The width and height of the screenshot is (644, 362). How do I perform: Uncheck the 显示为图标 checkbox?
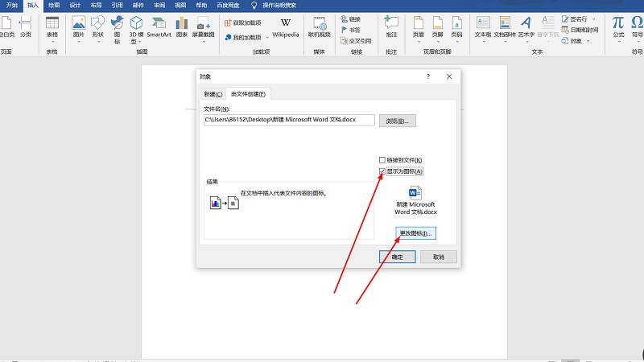(x=382, y=171)
